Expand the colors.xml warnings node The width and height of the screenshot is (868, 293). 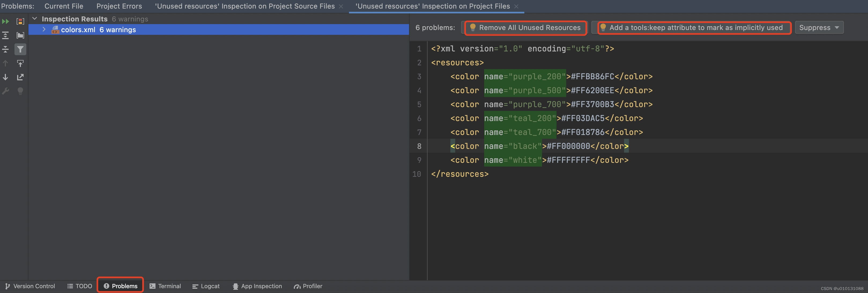pos(44,30)
